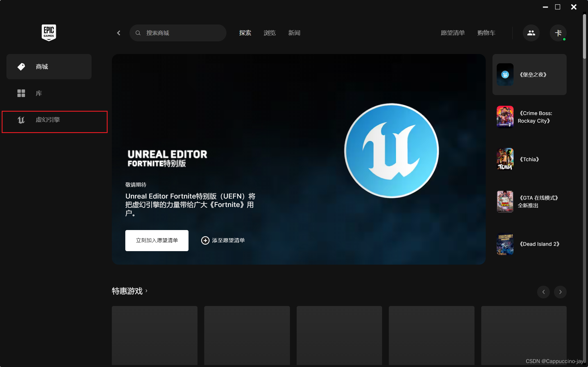Screen dimensions: 588x367
Task: Open the 购物车 cart link
Action: [x=486, y=33]
